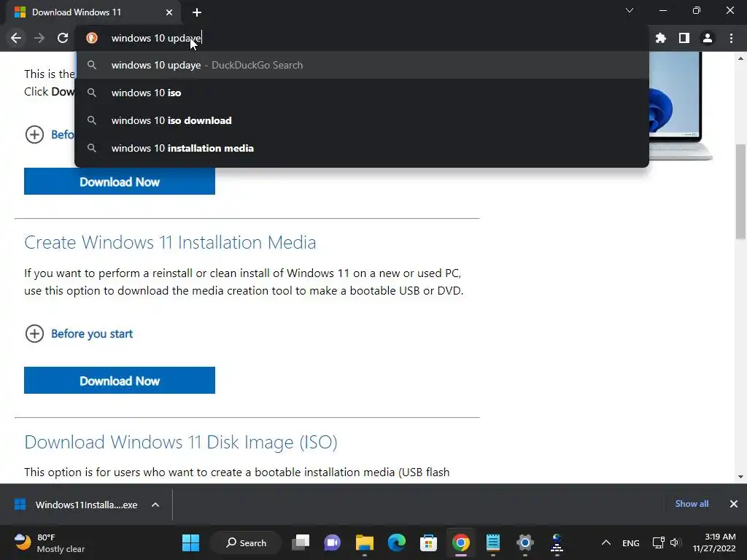This screenshot has width=747, height=560.
Task: Open the Windows Start menu
Action: 190,542
